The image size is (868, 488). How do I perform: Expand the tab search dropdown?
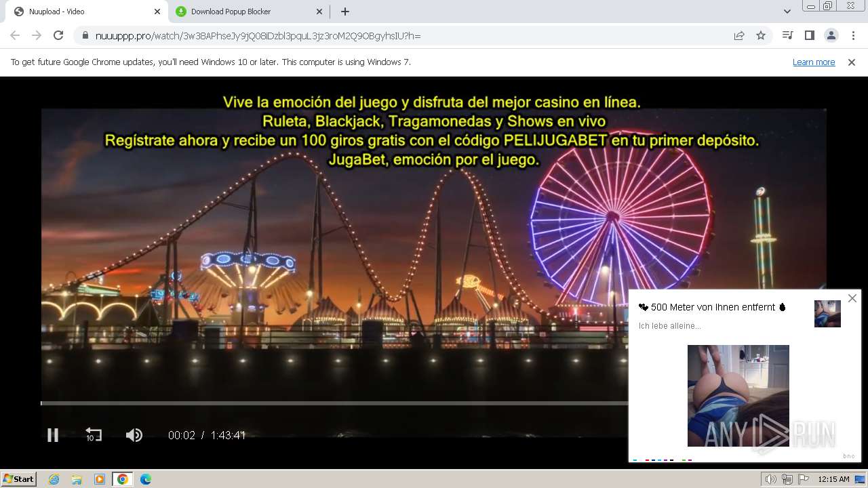pos(787,12)
